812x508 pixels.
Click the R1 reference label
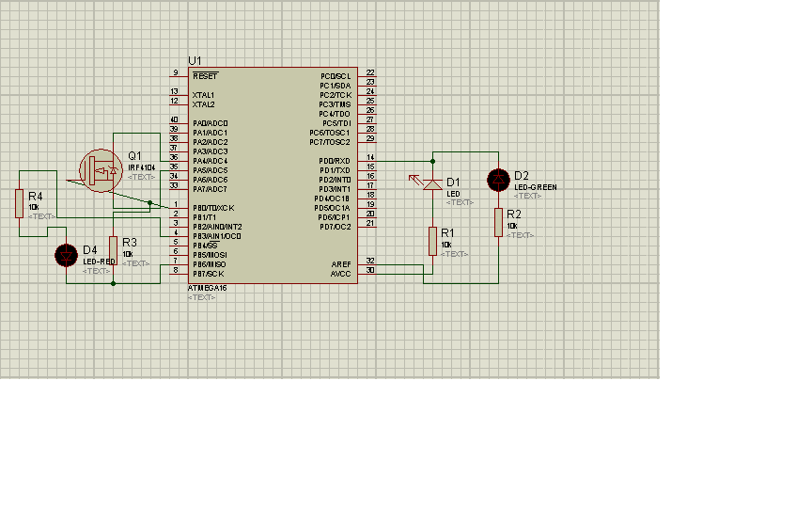[447, 232]
